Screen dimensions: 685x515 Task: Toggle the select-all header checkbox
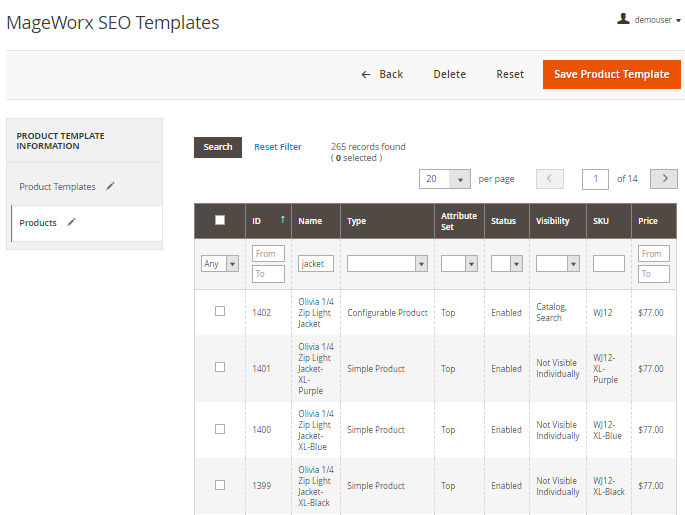[x=220, y=220]
